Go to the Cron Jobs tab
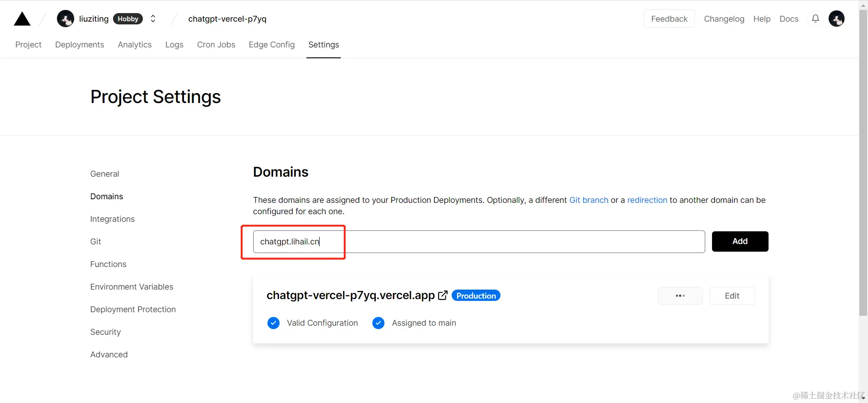 216,45
